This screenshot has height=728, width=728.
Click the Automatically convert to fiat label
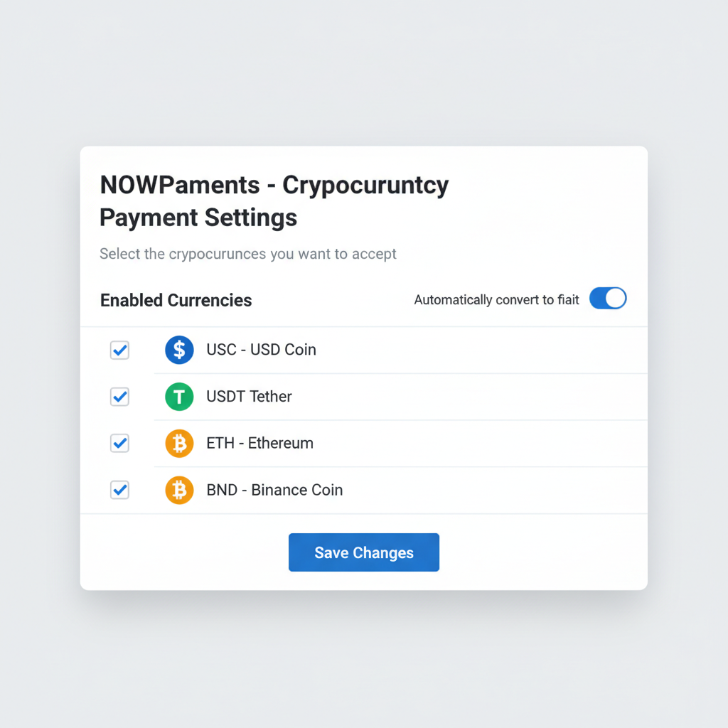tap(496, 299)
